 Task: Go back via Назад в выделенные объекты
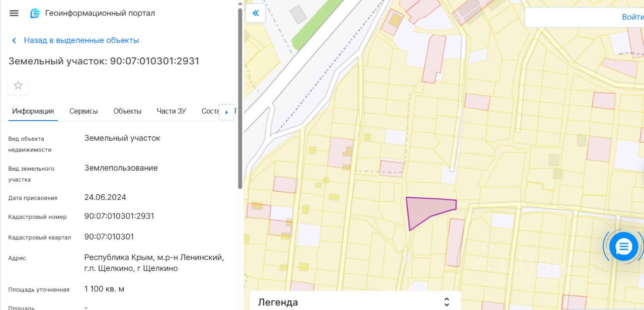point(82,40)
